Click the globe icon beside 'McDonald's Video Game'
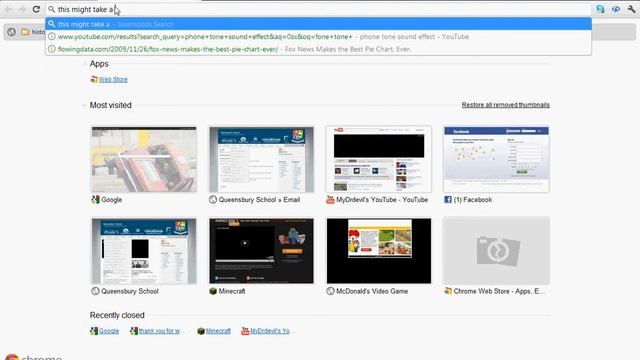This screenshot has width=640, height=360. (x=330, y=291)
